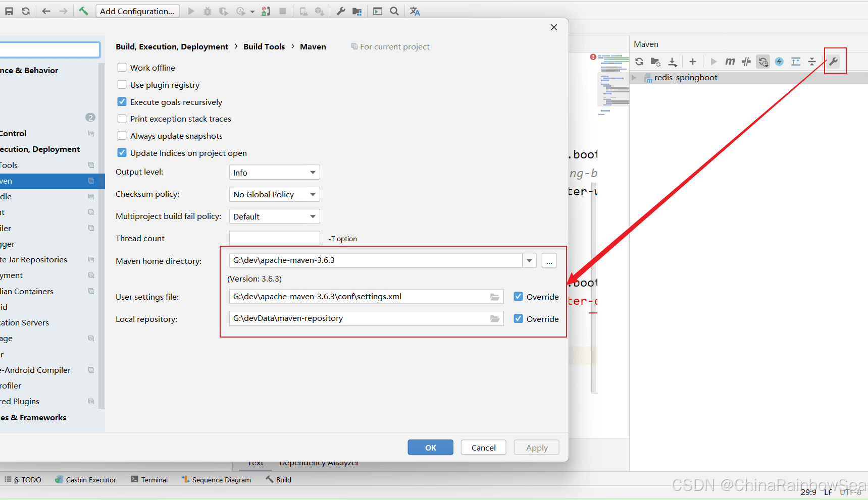This screenshot has width=868, height=500.
Task: Open the run-with-profiler dropdown arrow in the toolbar
Action: click(x=252, y=11)
